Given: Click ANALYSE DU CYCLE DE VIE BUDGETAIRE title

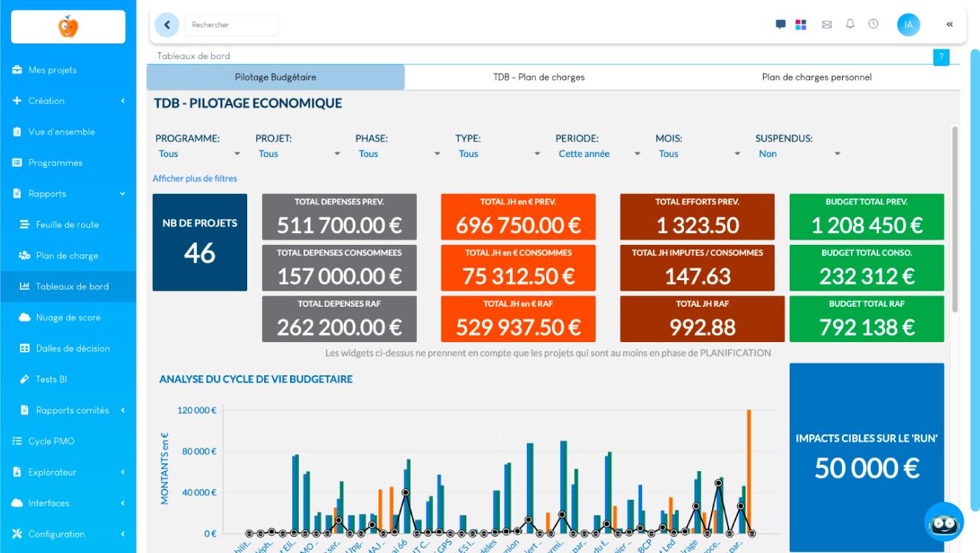Looking at the screenshot, I should point(255,379).
